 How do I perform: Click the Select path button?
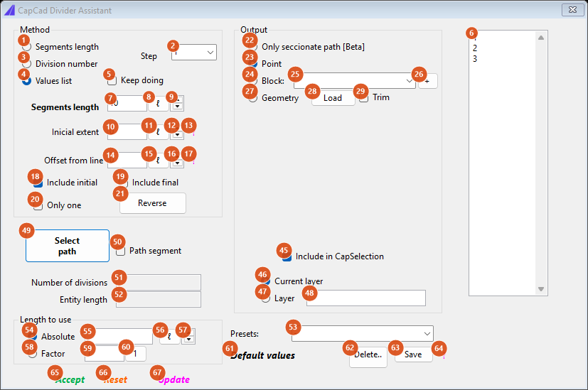point(68,246)
